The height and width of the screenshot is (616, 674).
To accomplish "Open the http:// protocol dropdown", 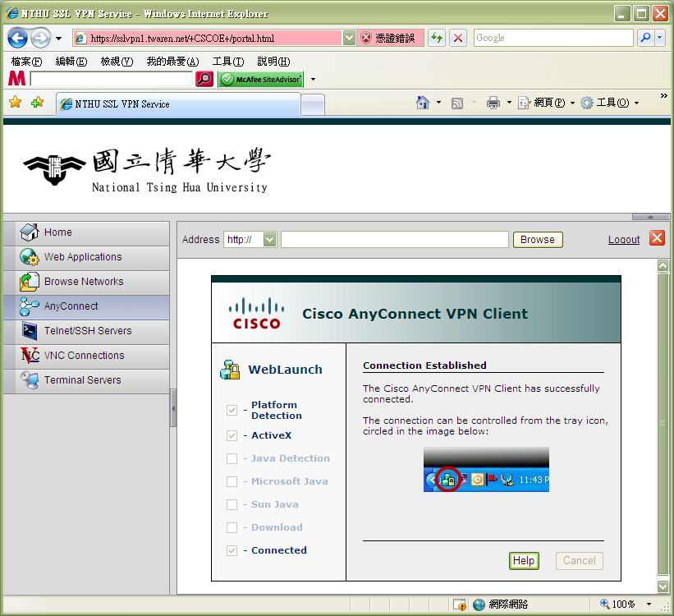I will click(x=269, y=240).
